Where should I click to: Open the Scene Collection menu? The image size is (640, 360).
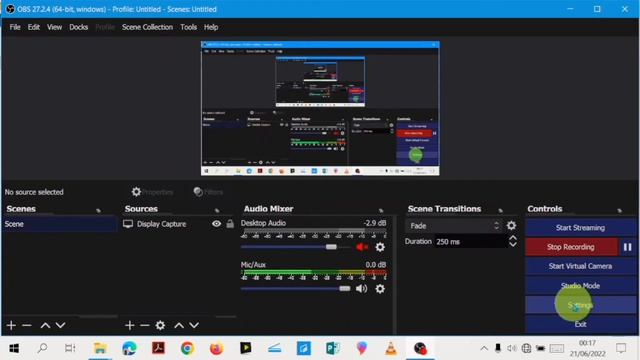pos(147,27)
